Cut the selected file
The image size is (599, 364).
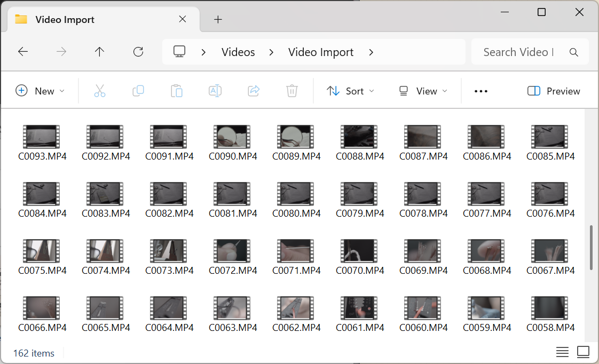100,91
